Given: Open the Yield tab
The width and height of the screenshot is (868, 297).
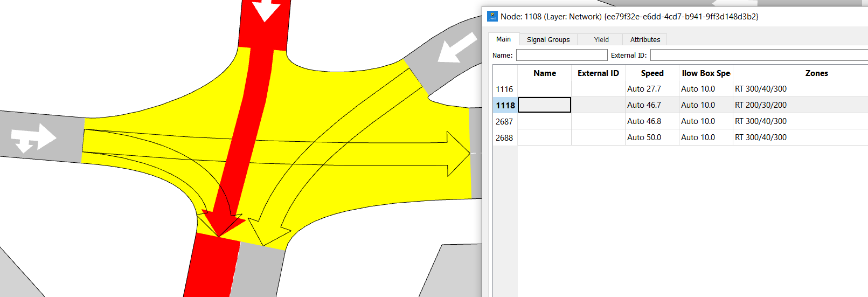Looking at the screenshot, I should [601, 39].
